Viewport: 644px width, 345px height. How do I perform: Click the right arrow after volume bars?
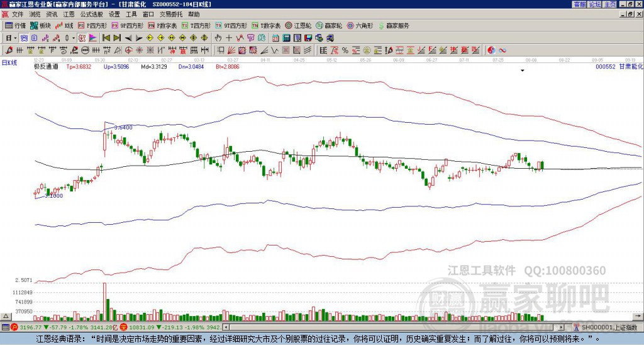click(639, 316)
